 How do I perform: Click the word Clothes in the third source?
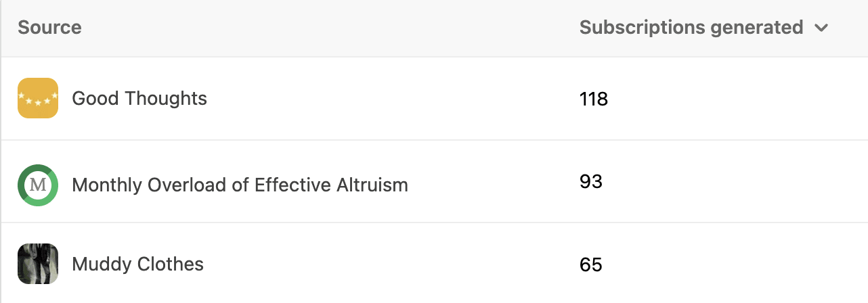pyautogui.click(x=169, y=264)
